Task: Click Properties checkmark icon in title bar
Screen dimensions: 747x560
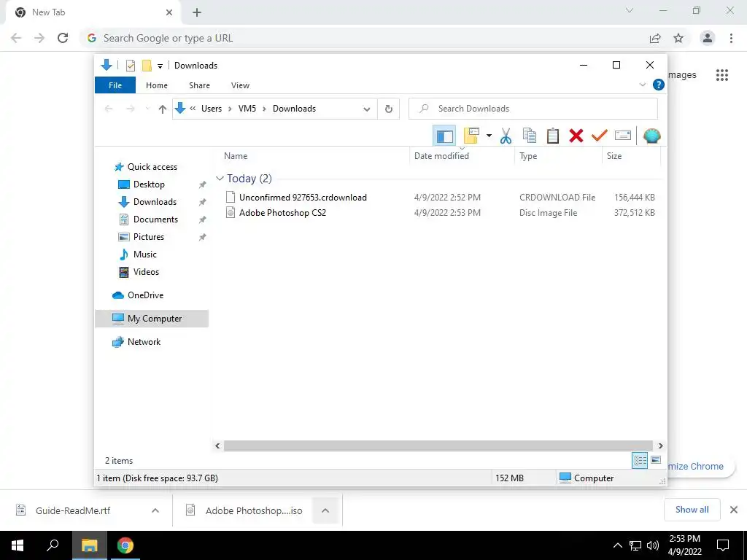Action: 131,65
